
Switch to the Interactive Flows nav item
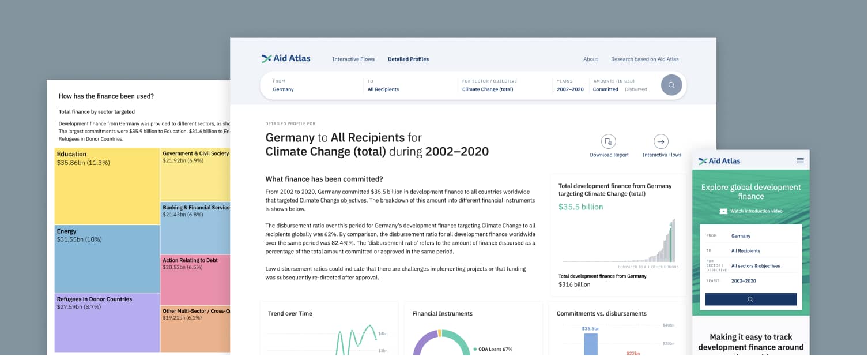(353, 59)
